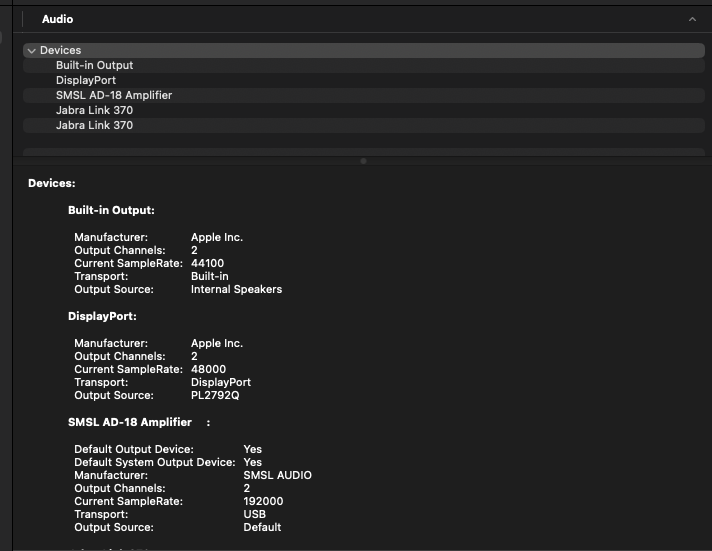
Task: Click the 44100 sample rate value
Action: (208, 263)
